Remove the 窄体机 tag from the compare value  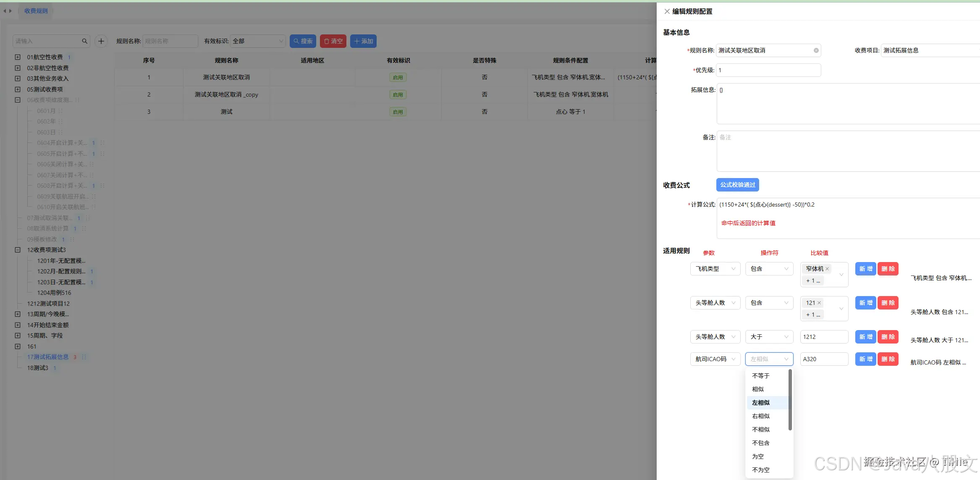point(827,269)
